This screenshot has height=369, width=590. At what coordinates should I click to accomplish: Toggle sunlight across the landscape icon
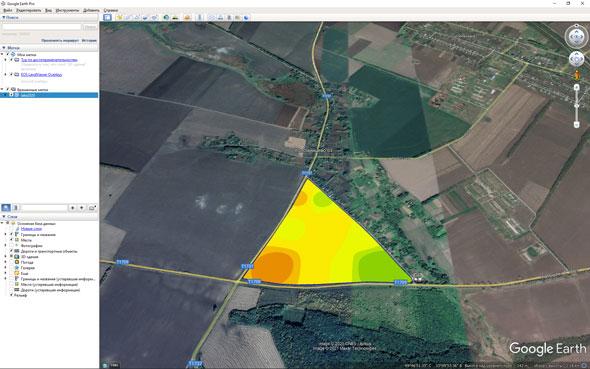point(175,17)
